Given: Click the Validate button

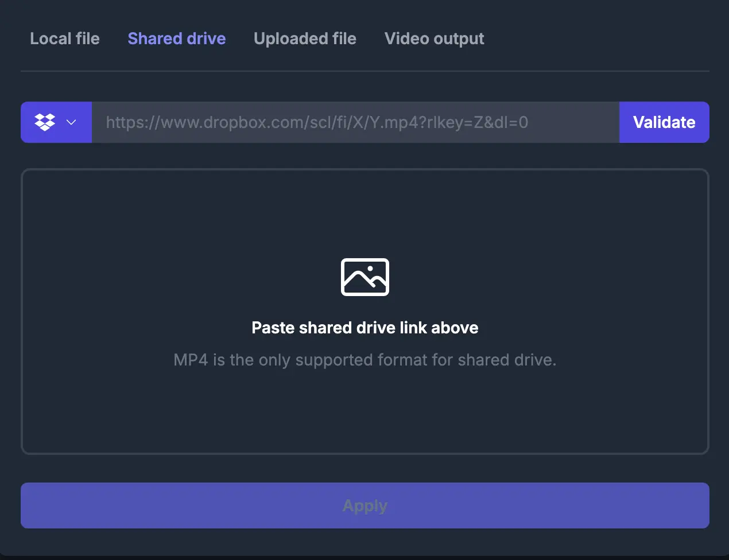Looking at the screenshot, I should click(664, 122).
